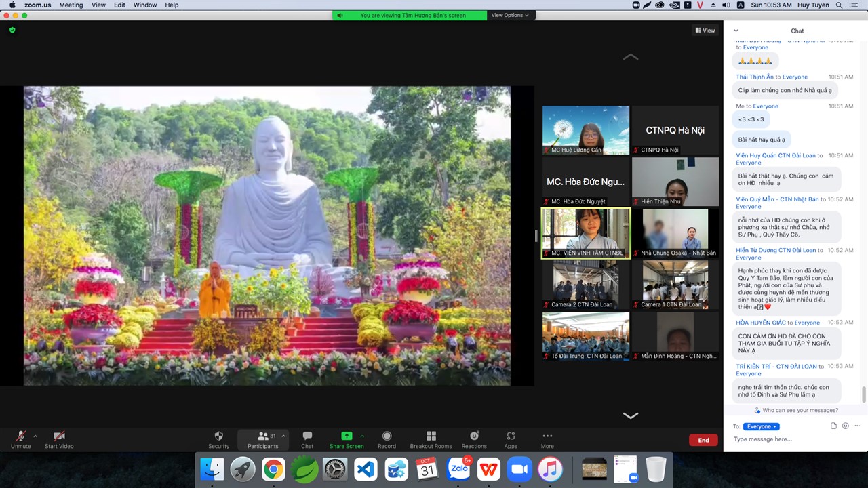Open the Edit menu
This screenshot has height=488, width=868.
(x=119, y=5)
